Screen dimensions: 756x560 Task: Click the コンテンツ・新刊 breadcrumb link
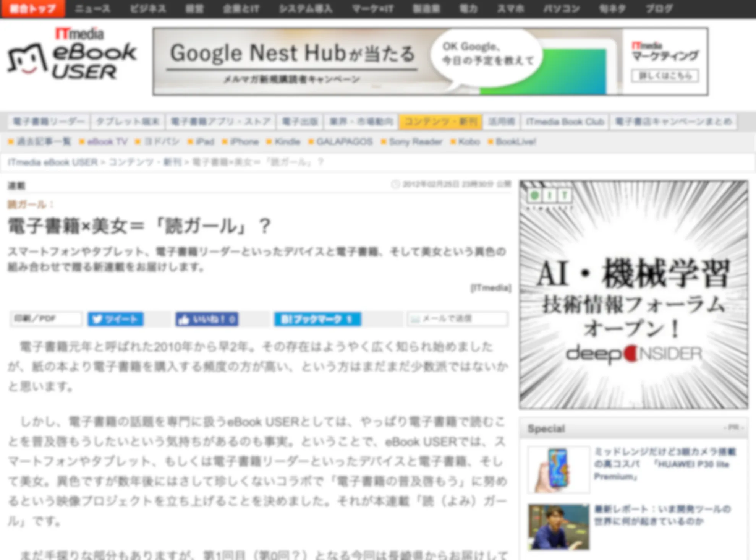tap(145, 162)
